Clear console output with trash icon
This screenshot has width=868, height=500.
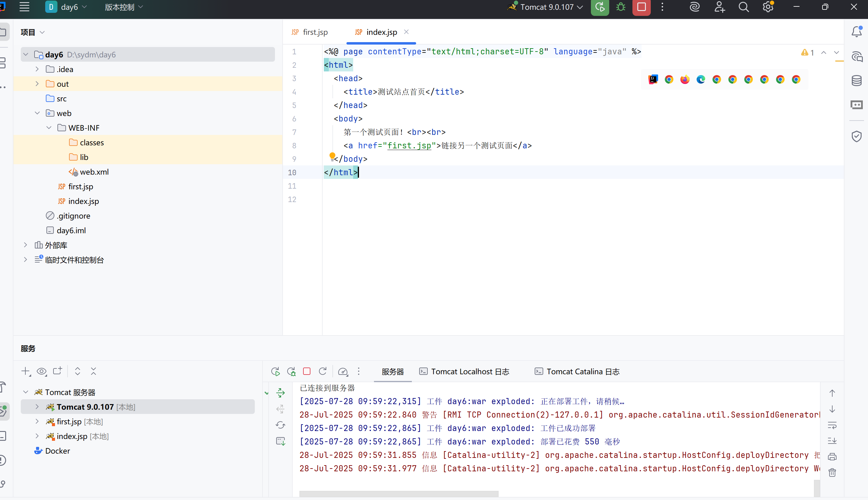[832, 473]
